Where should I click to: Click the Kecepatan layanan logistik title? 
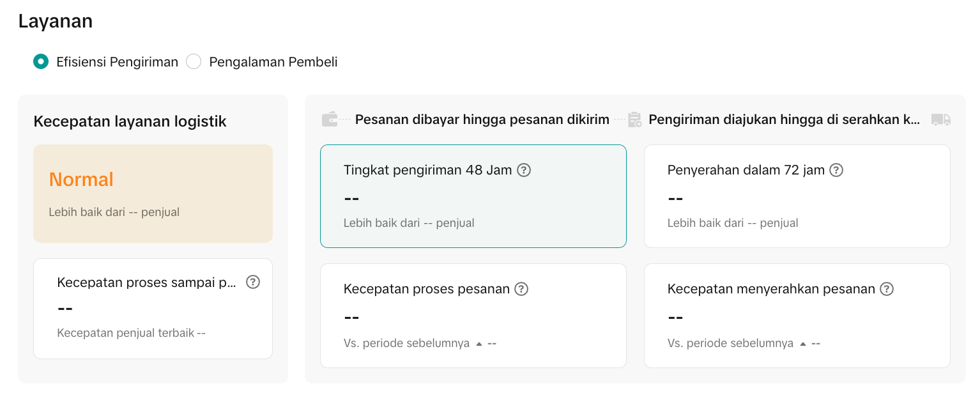tap(130, 121)
